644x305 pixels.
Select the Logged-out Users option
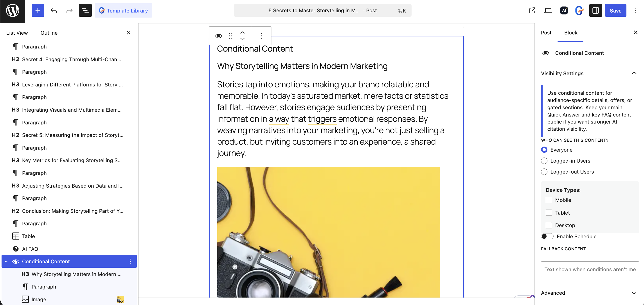click(x=544, y=172)
